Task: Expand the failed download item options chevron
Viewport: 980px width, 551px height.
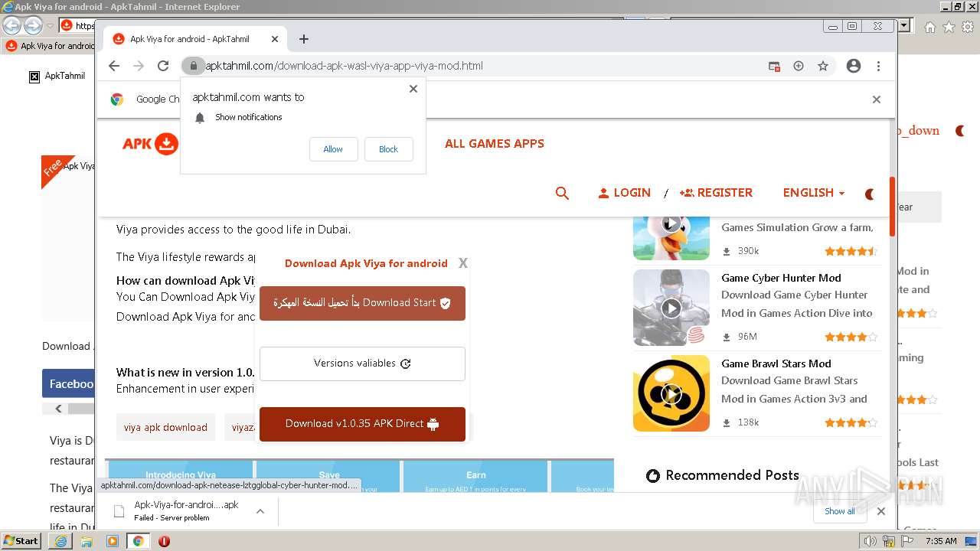Action: tap(260, 511)
